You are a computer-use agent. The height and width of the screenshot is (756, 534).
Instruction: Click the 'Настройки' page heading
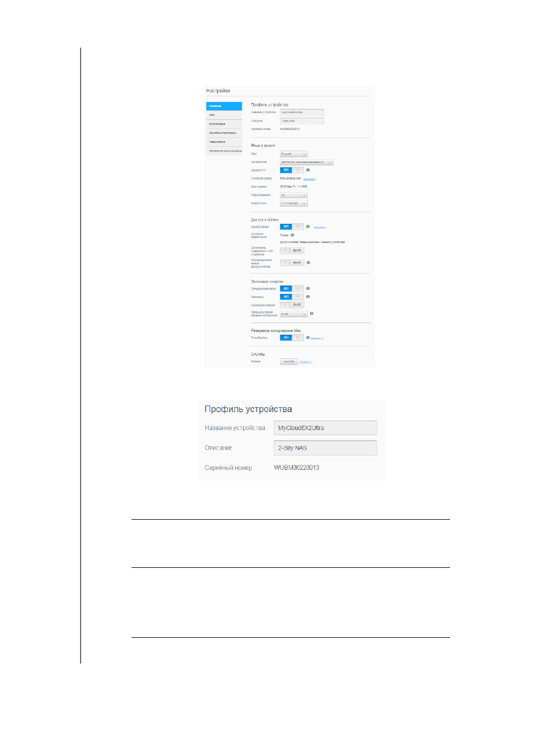(218, 91)
